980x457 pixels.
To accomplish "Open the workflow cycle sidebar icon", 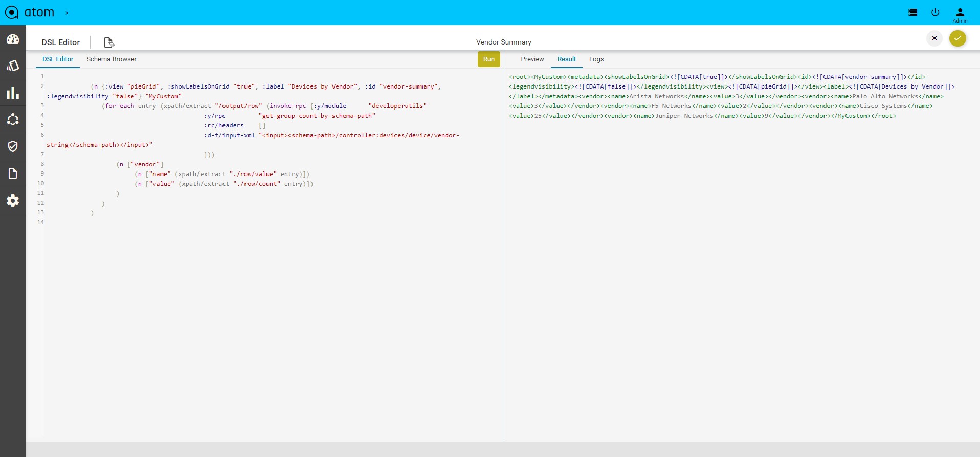I will click(x=13, y=119).
